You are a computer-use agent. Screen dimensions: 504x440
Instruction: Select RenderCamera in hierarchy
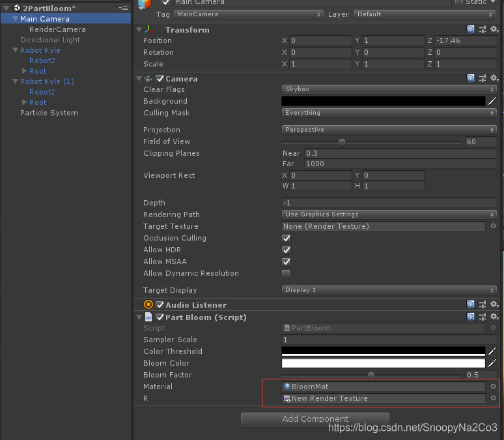[x=57, y=29]
